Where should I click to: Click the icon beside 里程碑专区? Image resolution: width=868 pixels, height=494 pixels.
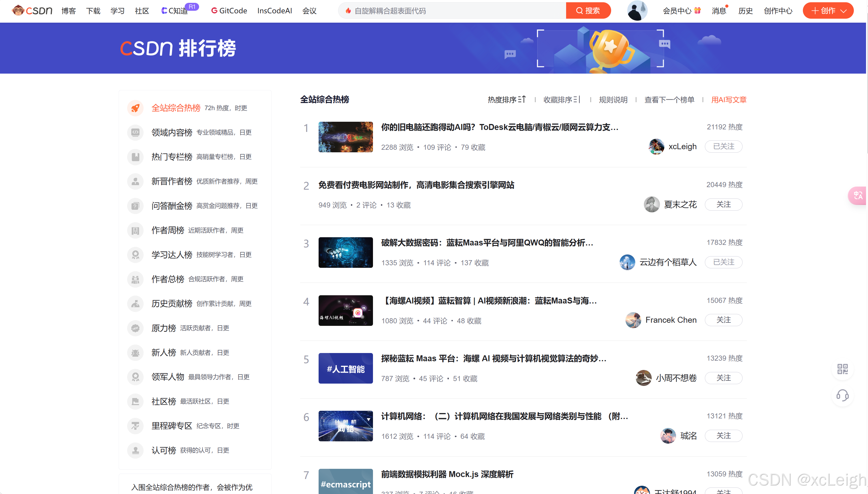135,426
